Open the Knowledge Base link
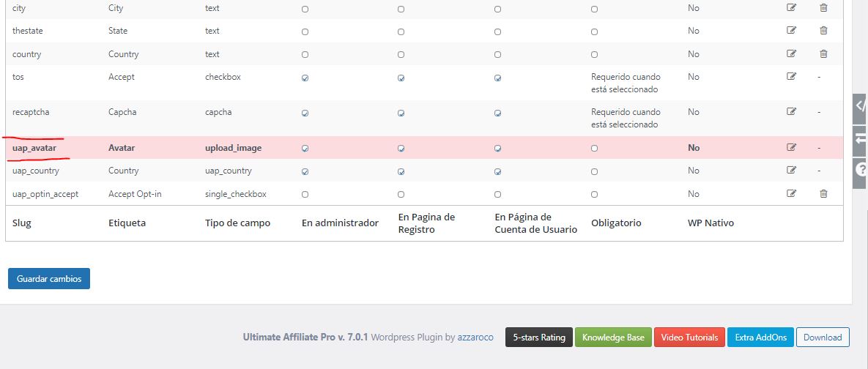The image size is (868, 369). point(613,338)
